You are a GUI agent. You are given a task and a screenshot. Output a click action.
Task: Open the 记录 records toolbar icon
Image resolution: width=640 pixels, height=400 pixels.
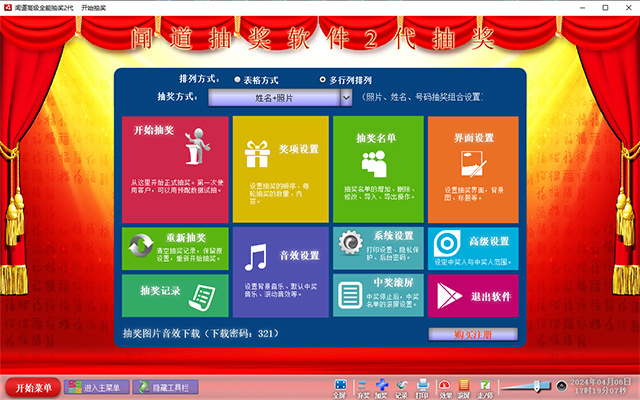click(x=402, y=388)
